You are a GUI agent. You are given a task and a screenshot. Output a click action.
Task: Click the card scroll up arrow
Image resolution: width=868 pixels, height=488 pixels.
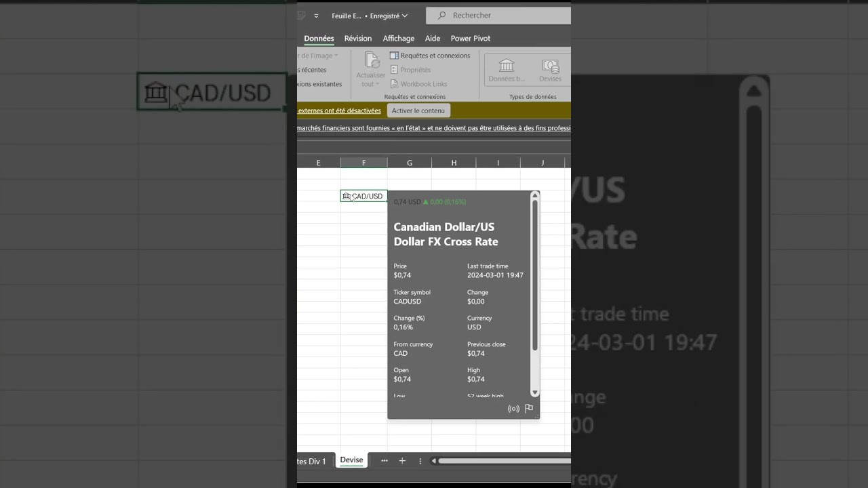click(x=534, y=196)
